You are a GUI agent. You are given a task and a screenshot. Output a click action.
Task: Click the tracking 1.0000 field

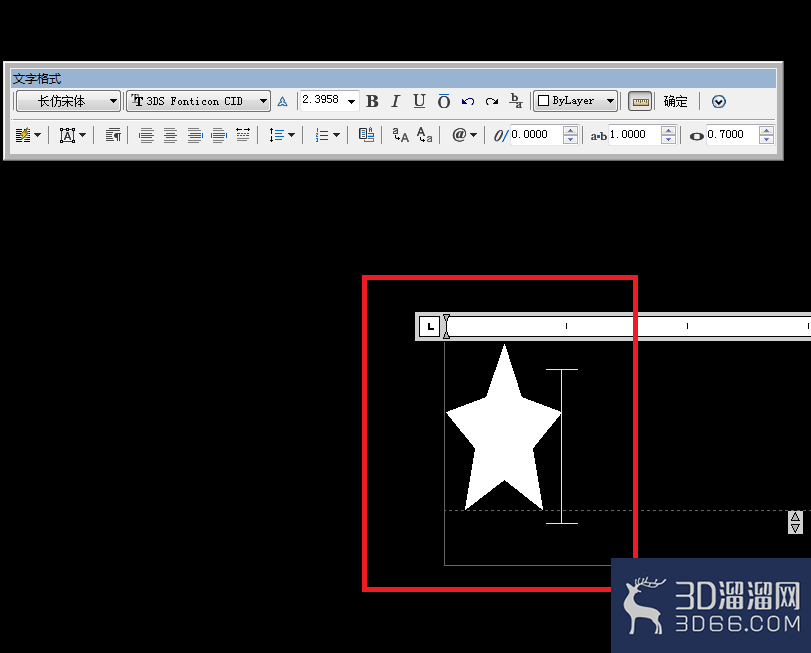pos(634,134)
